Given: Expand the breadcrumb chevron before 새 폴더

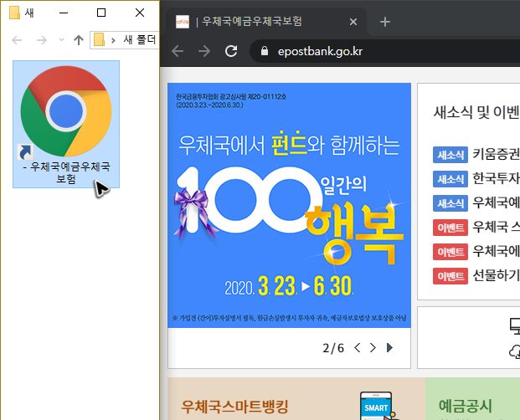Looking at the screenshot, I should [x=113, y=40].
